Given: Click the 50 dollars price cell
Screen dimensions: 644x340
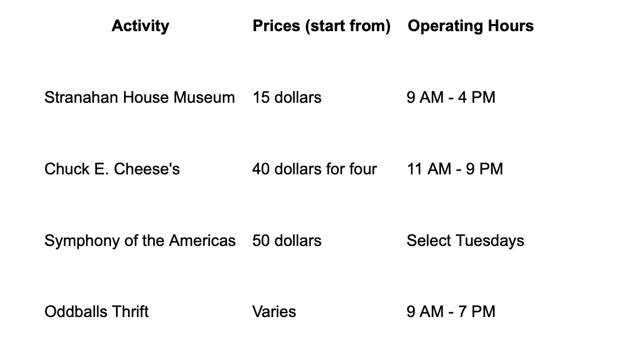Looking at the screenshot, I should point(287,241).
